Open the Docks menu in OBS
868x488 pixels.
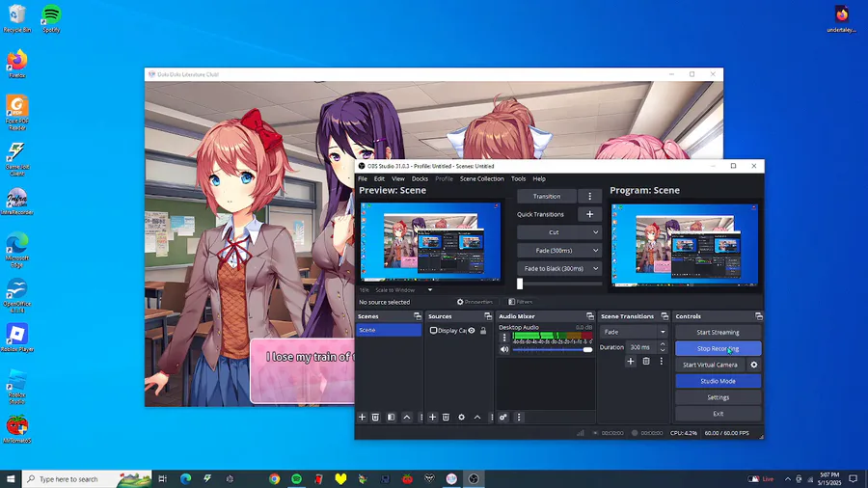point(420,178)
